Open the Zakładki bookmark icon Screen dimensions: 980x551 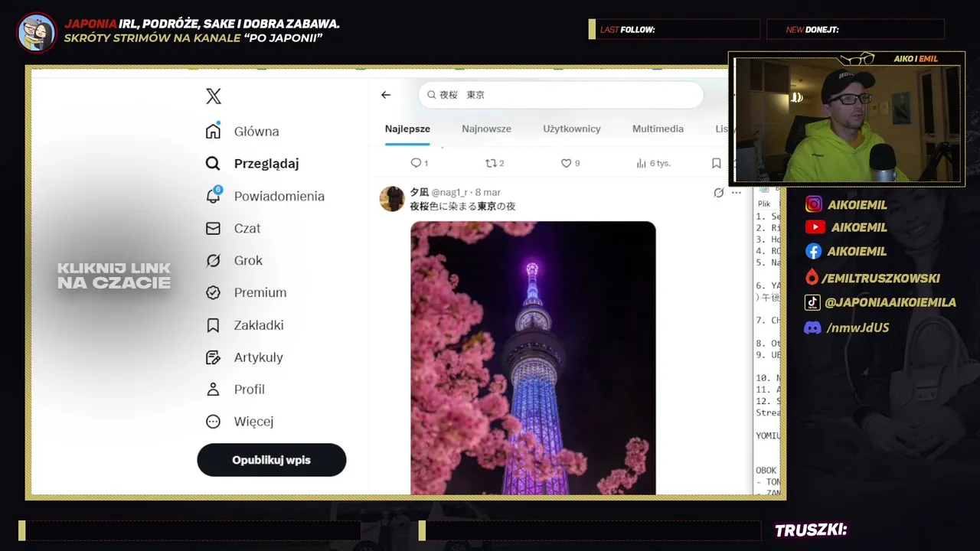(x=213, y=325)
